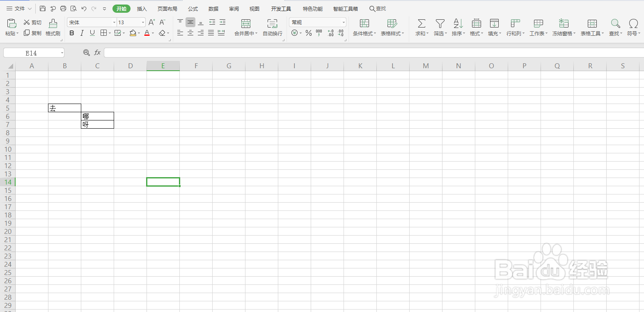This screenshot has width=644, height=312.
Task: Click the percent style icon
Action: pos(309,33)
